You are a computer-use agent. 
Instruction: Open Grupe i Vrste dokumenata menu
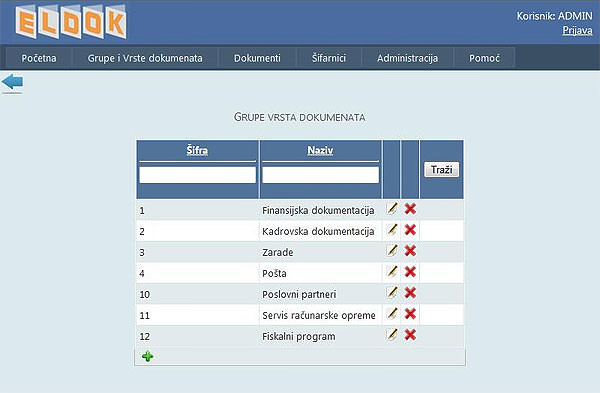(145, 58)
